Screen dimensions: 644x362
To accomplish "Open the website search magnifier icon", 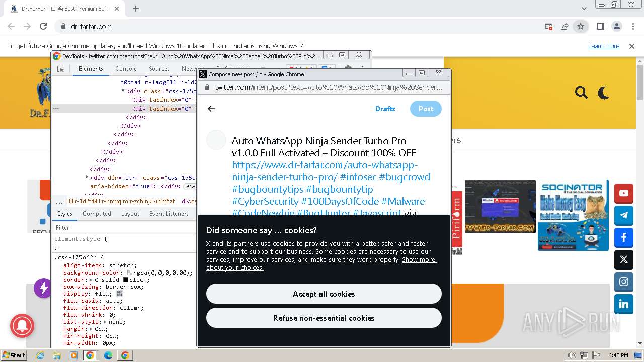I will pos(581,93).
